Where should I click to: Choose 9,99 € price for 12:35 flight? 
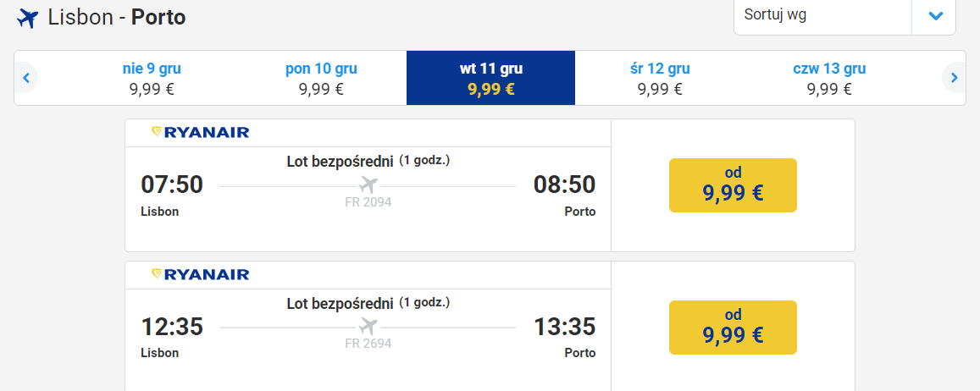[734, 328]
